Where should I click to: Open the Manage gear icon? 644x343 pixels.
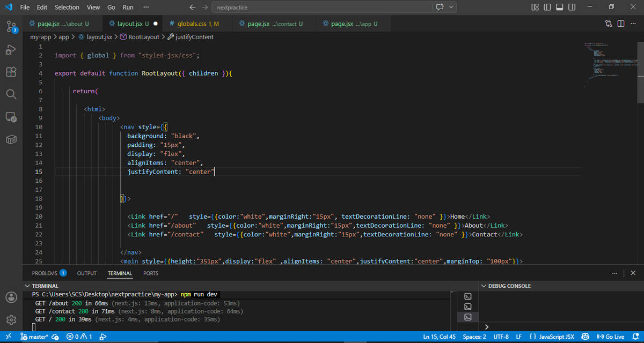[x=11, y=319]
